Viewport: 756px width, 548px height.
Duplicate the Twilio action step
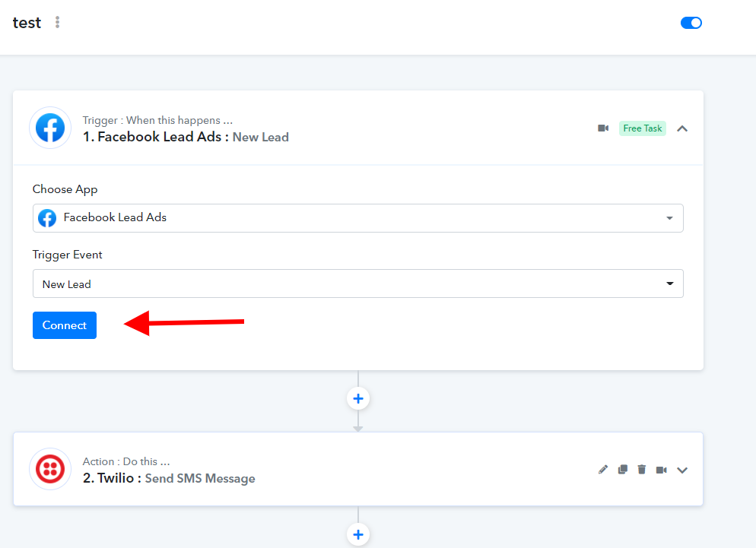click(622, 470)
